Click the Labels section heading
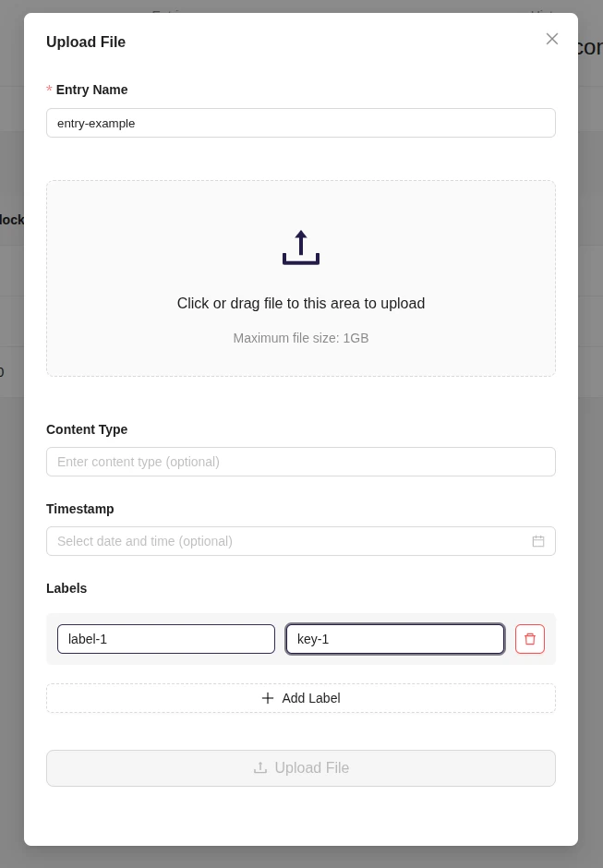The height and width of the screenshot is (868, 603). (67, 588)
